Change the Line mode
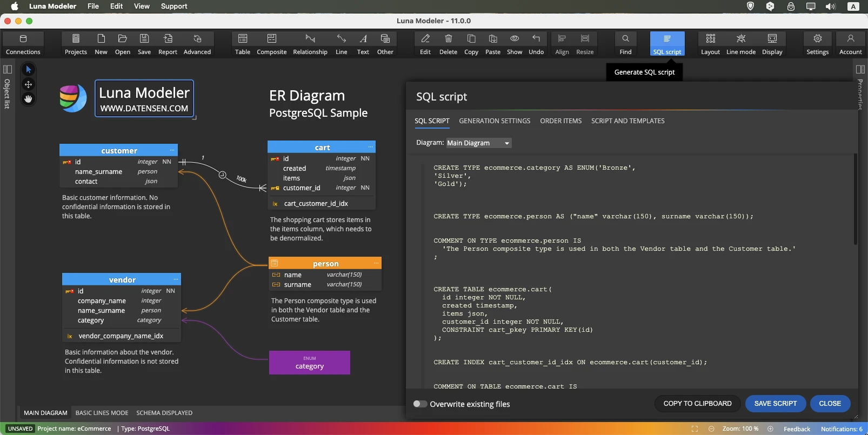 click(741, 44)
